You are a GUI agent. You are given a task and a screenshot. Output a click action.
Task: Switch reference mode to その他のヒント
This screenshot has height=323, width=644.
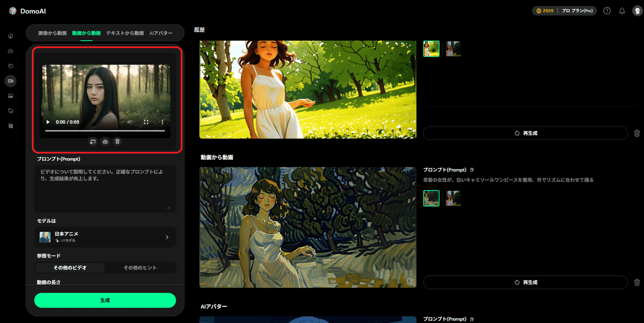(x=140, y=268)
